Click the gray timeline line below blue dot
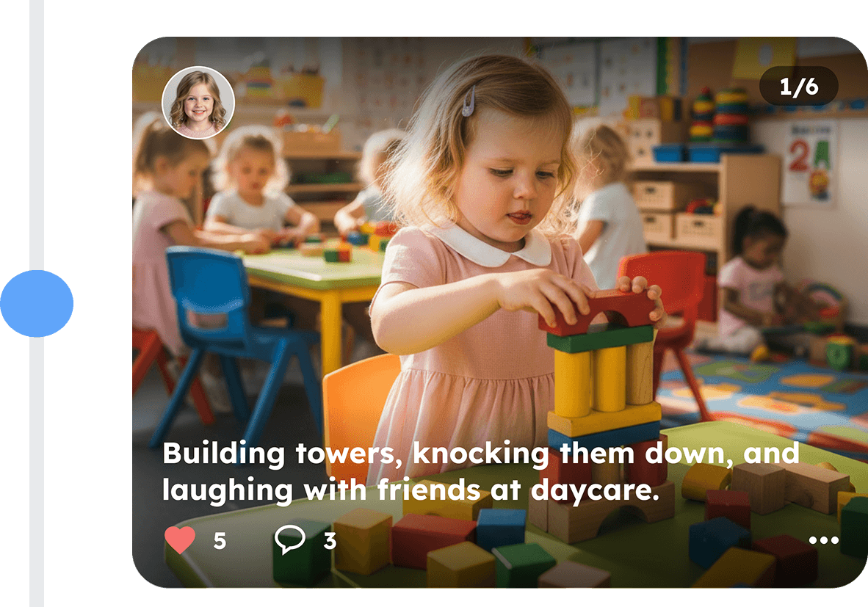Screen dimensions: 868x607 [37, 471]
